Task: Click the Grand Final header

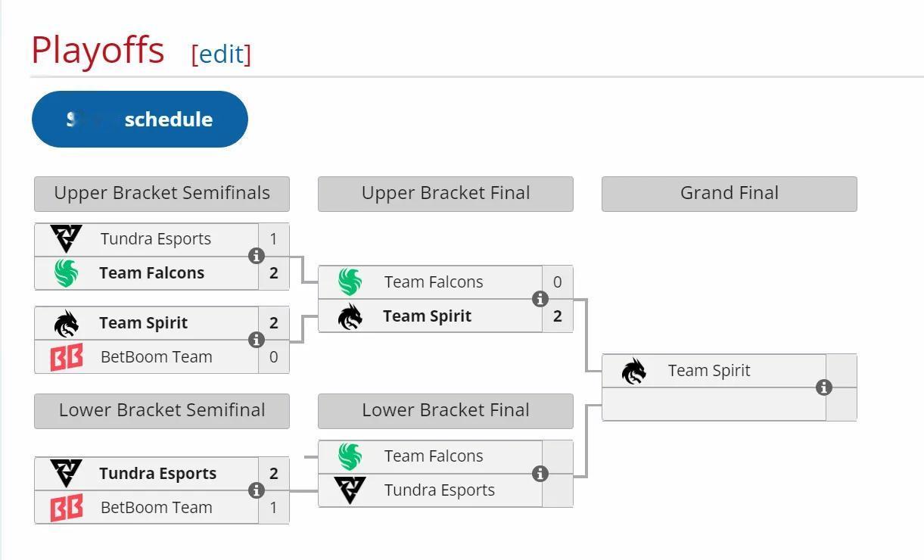Action: click(730, 194)
